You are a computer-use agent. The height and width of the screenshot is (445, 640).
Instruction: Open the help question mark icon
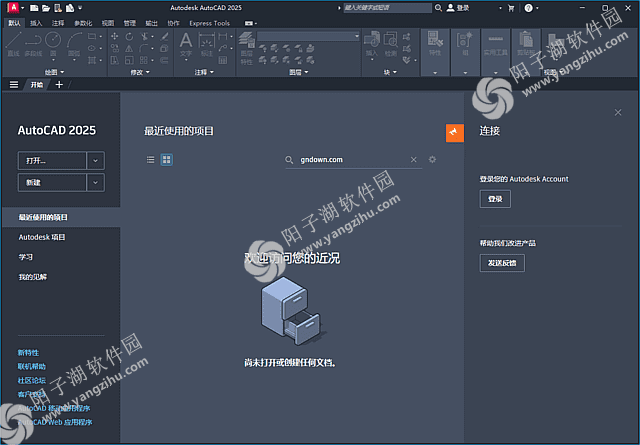[529, 8]
